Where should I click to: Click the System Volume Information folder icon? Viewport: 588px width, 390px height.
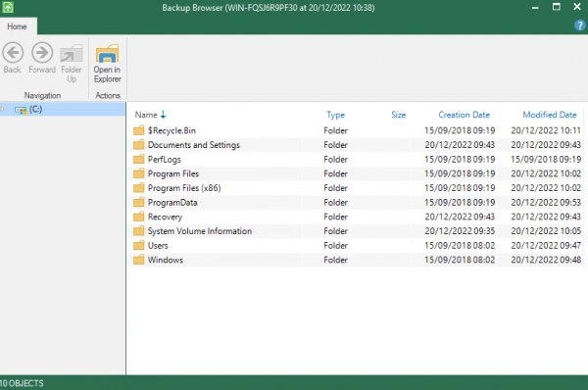(x=139, y=231)
